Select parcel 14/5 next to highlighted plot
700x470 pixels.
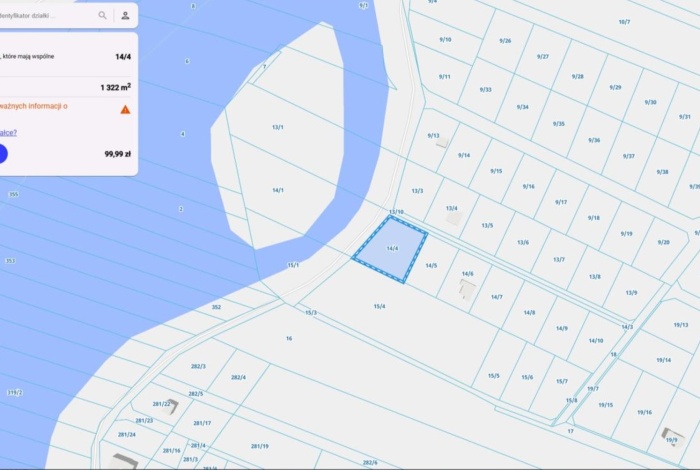tap(431, 266)
